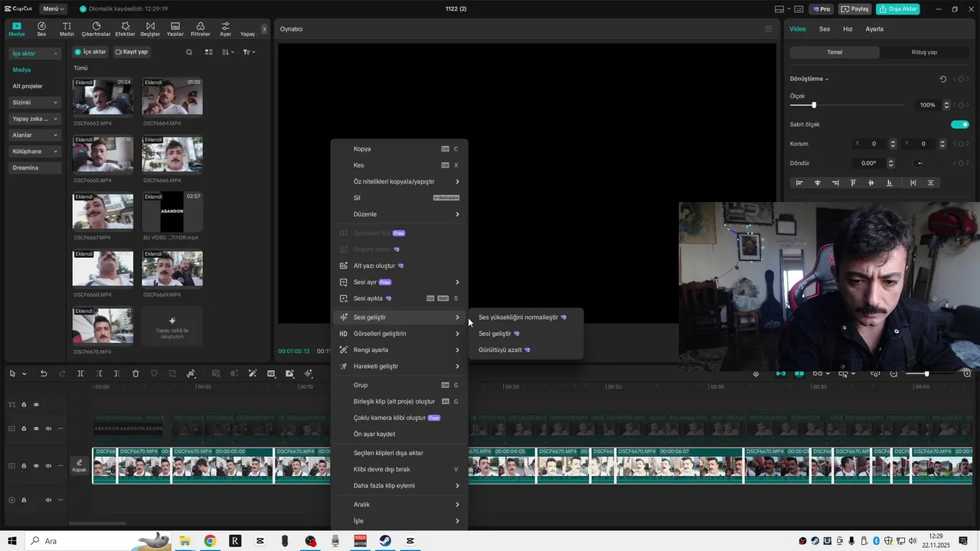980x551 pixels.
Task: Open the player hamburger menu icon
Action: (769, 29)
